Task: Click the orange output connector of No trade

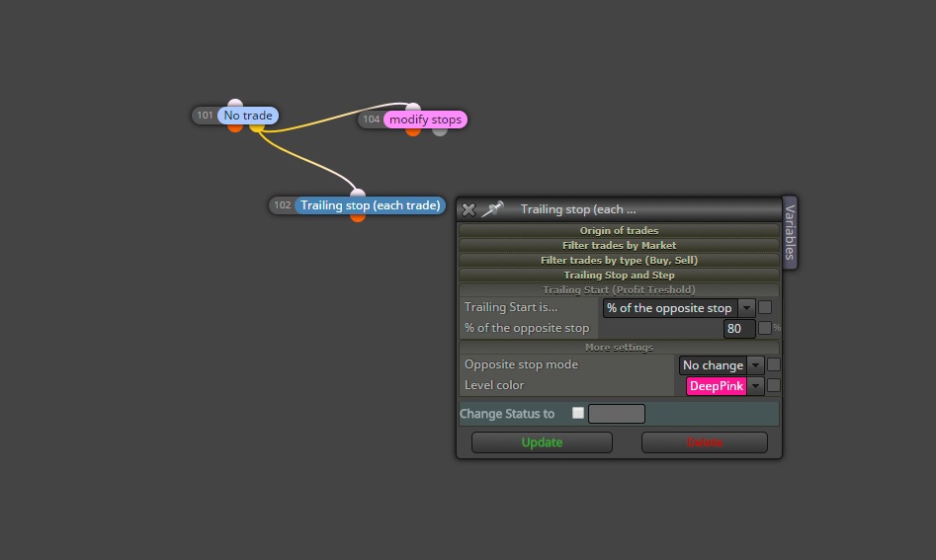Action: tap(235, 127)
